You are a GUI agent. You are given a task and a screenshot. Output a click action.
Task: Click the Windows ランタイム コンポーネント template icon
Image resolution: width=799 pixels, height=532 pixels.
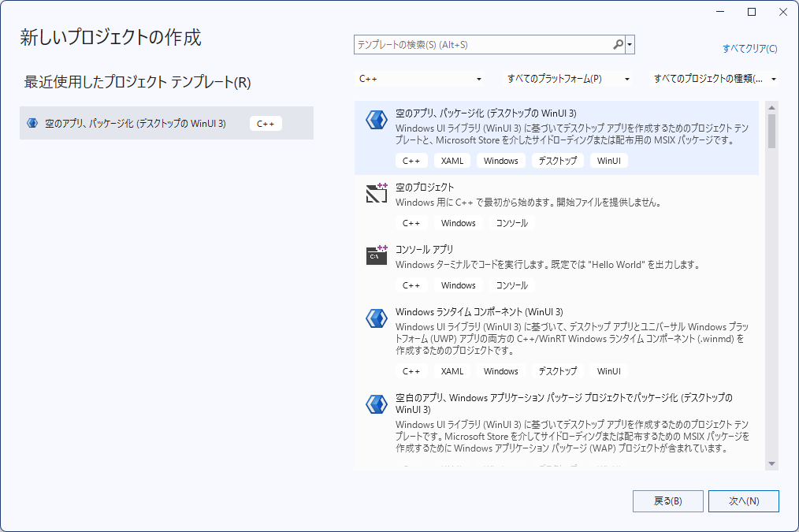376,318
